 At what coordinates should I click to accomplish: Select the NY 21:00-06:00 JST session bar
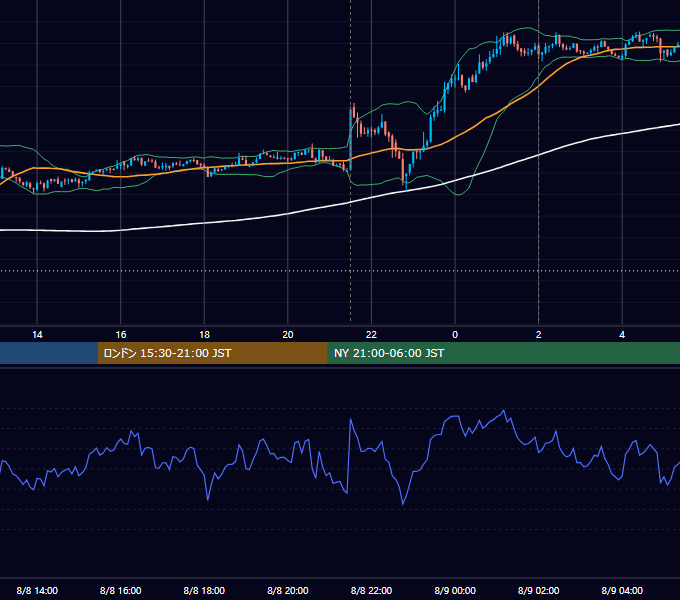pyautogui.click(x=503, y=353)
